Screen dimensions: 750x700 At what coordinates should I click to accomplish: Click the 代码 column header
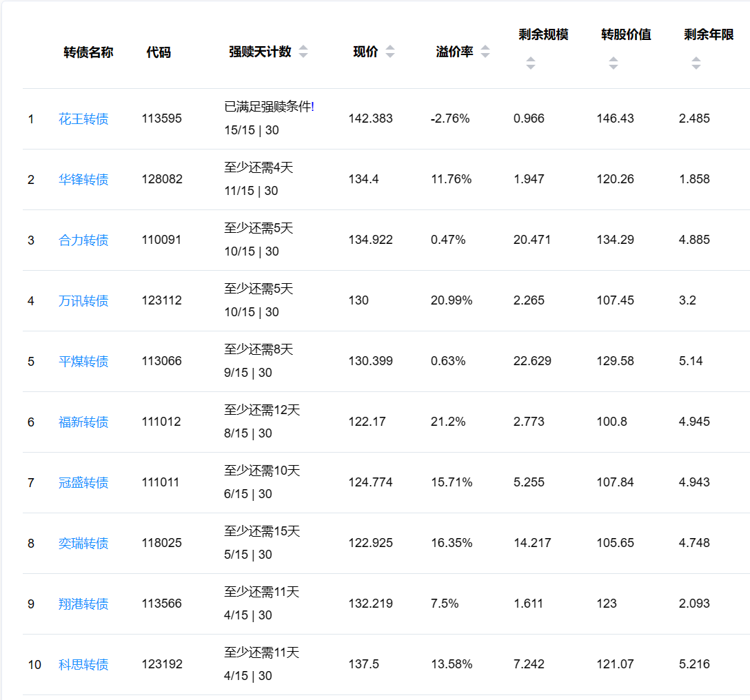pyautogui.click(x=159, y=52)
